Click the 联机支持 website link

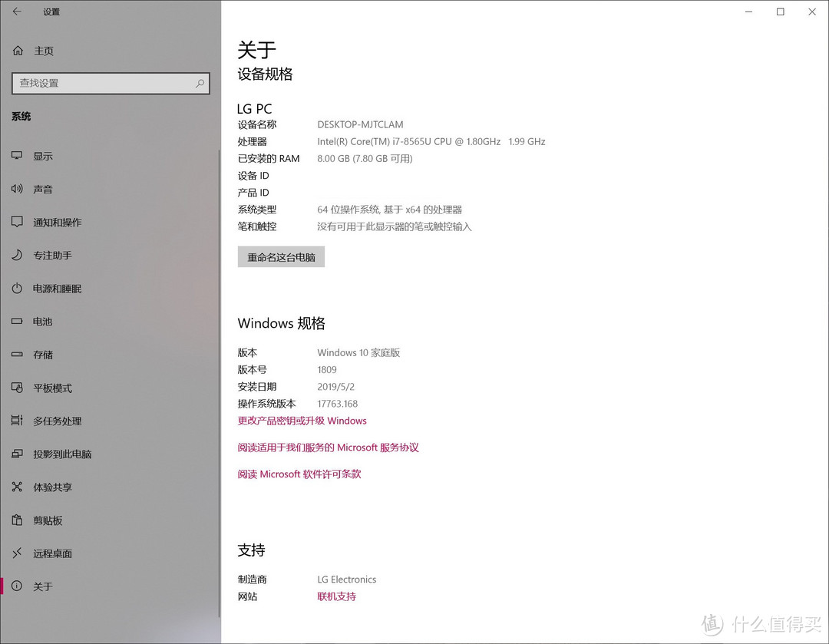336,596
